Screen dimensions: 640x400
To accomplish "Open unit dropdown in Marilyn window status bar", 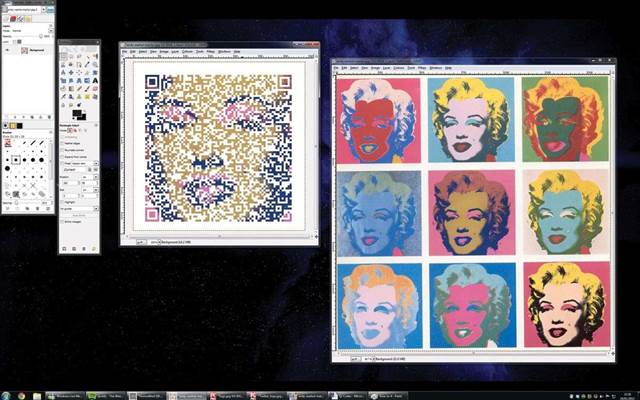I will click(x=356, y=359).
